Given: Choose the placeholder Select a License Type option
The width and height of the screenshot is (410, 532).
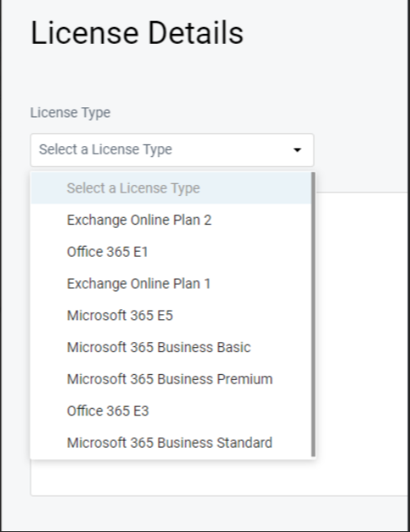Looking at the screenshot, I should coord(170,188).
